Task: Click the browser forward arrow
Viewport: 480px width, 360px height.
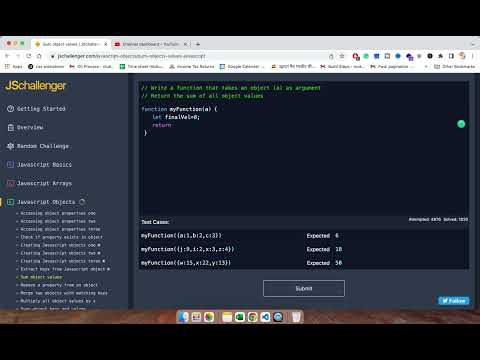Action: [18, 56]
